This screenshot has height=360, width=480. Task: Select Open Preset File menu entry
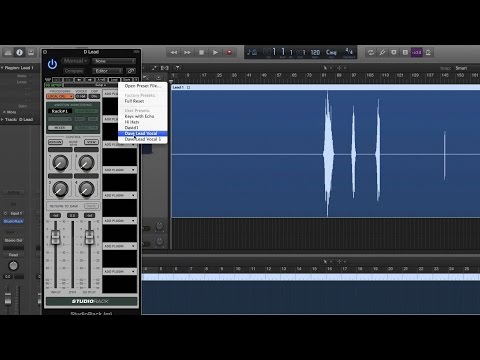143,86
